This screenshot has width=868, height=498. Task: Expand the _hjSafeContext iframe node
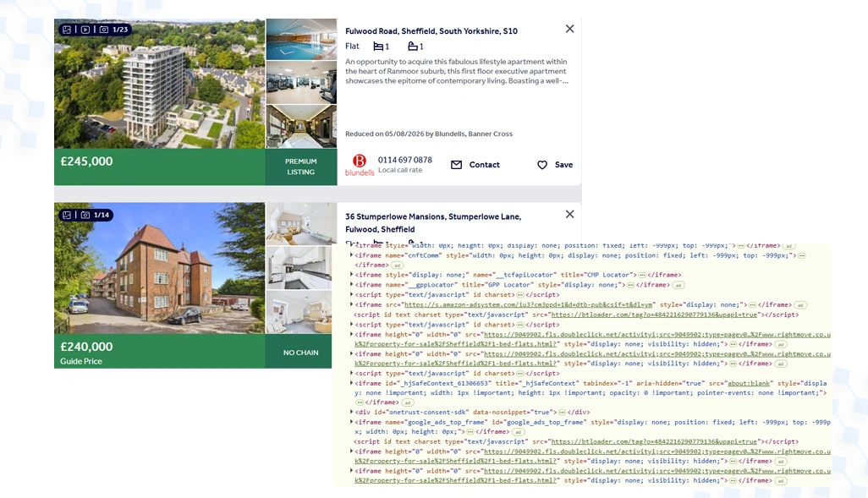(x=351, y=383)
